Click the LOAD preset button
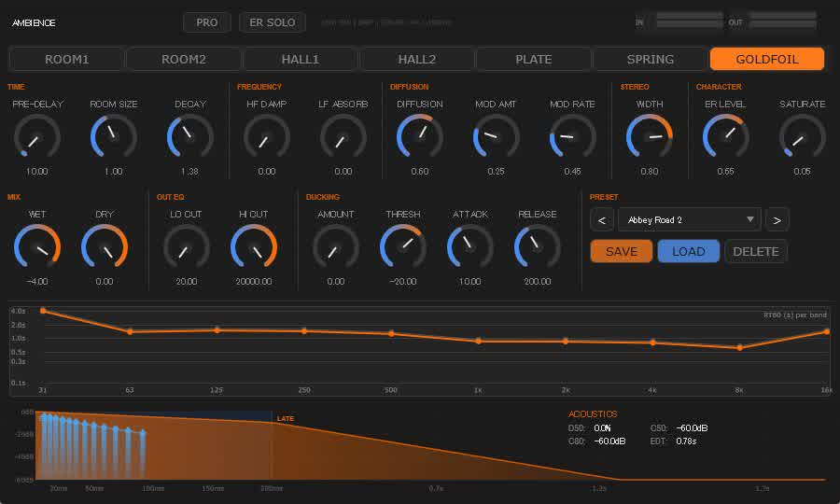840x504 pixels. 689,251
